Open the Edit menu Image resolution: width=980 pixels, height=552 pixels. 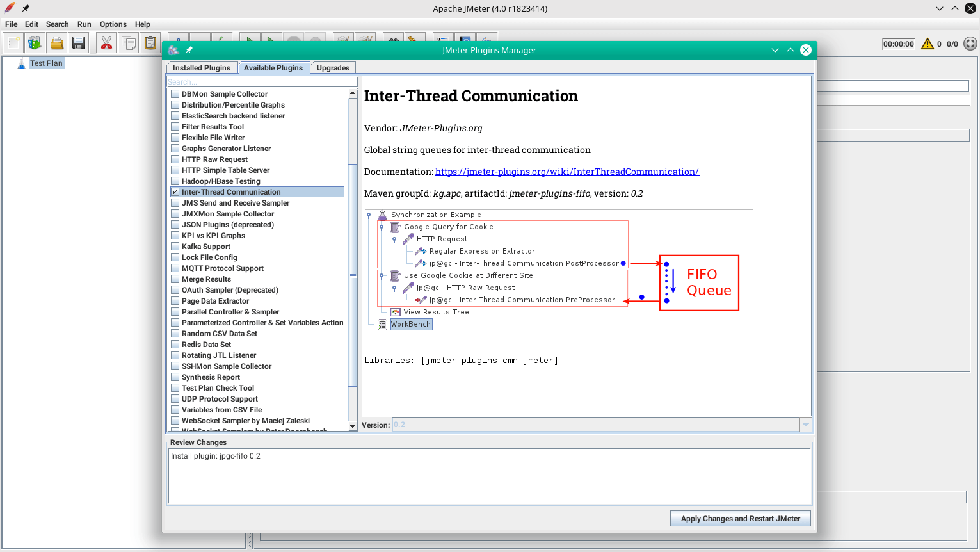(x=31, y=24)
